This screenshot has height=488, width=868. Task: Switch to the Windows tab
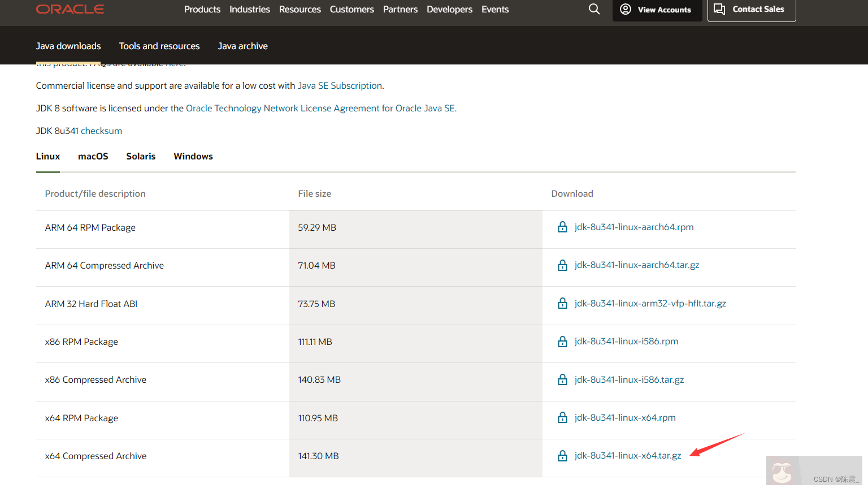pos(193,157)
